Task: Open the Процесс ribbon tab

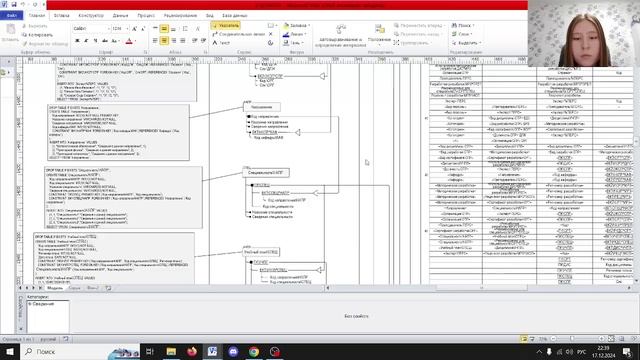Action: [x=146, y=16]
